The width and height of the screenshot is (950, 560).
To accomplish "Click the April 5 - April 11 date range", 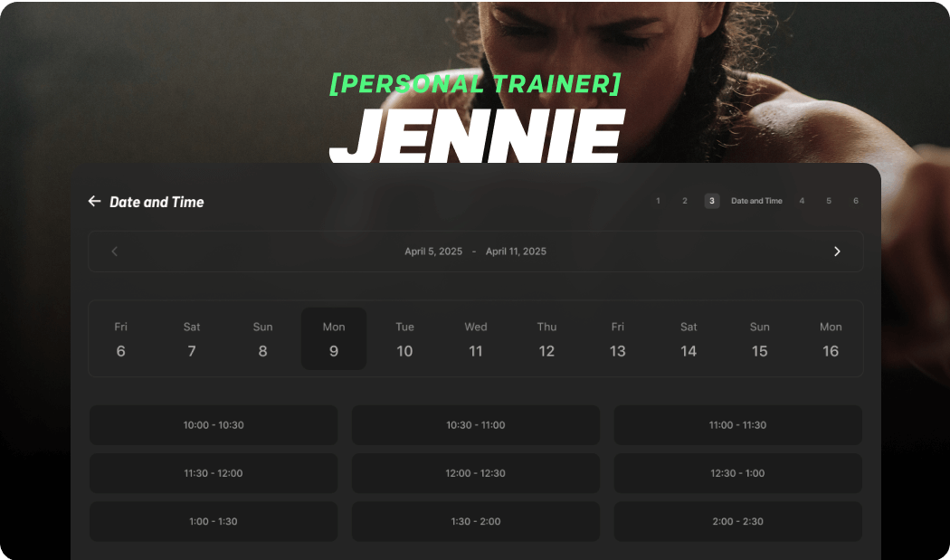I will pyautogui.click(x=475, y=252).
